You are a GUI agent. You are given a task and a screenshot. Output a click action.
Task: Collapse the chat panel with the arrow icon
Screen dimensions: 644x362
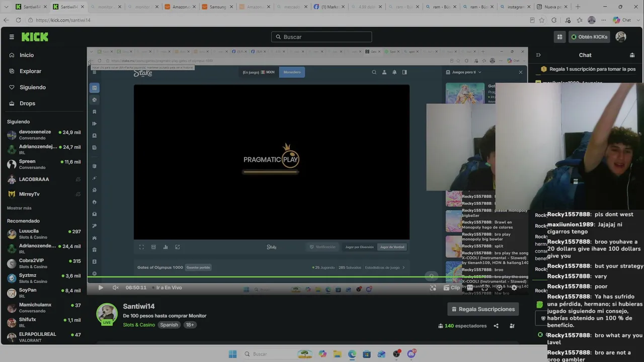pyautogui.click(x=538, y=55)
